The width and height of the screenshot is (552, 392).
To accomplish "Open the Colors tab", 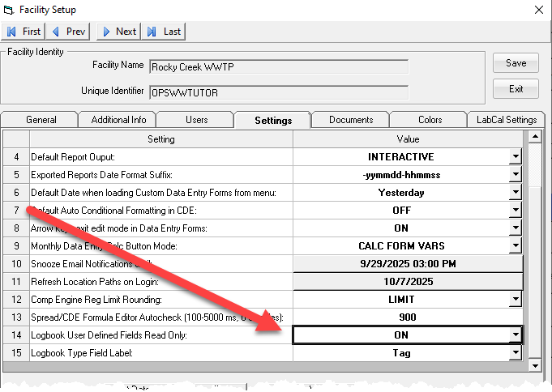I will click(430, 120).
